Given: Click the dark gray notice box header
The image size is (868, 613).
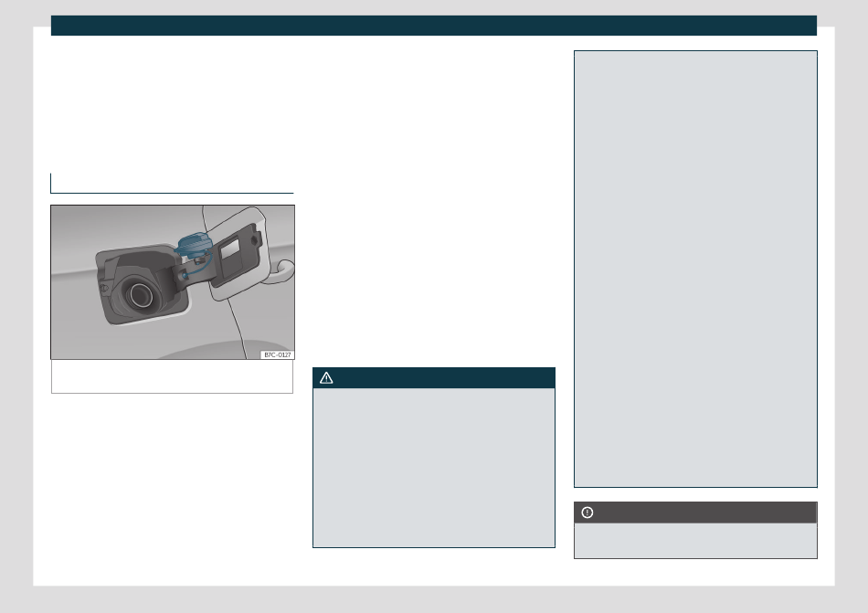Looking at the screenshot, I should [x=694, y=513].
